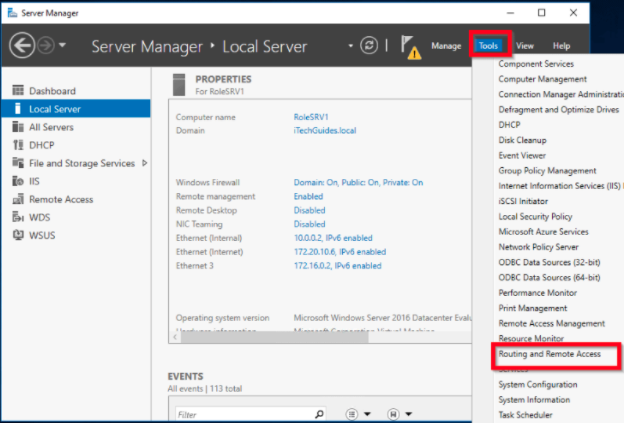Screen dimensions: 624x424
Task: Select All Servers in the sidebar
Action: tap(50, 127)
